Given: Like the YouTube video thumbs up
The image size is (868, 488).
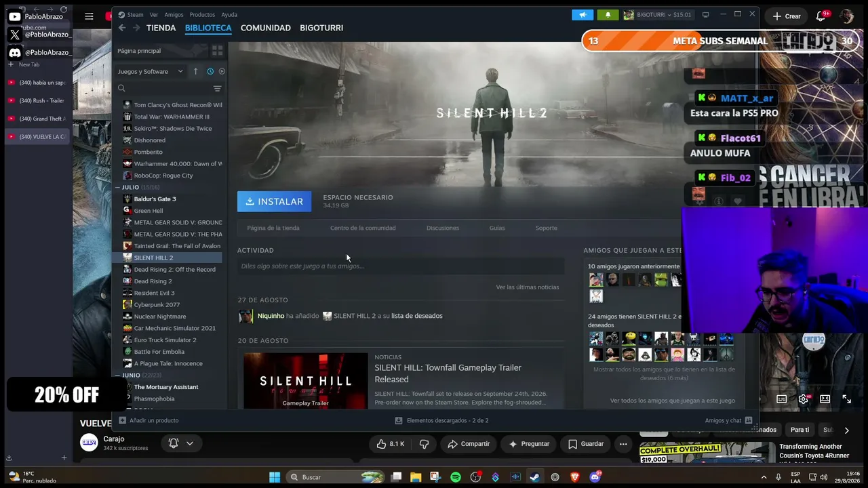Looking at the screenshot, I should coord(389,444).
